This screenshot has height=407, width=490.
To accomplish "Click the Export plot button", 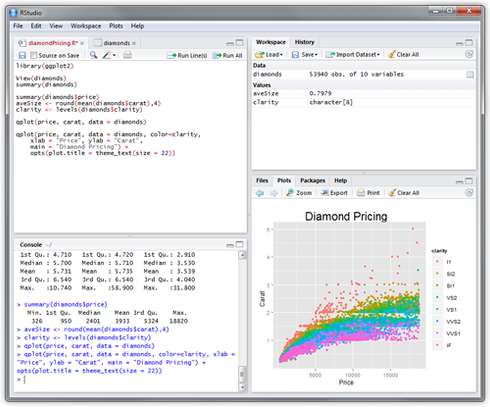I will coord(334,193).
